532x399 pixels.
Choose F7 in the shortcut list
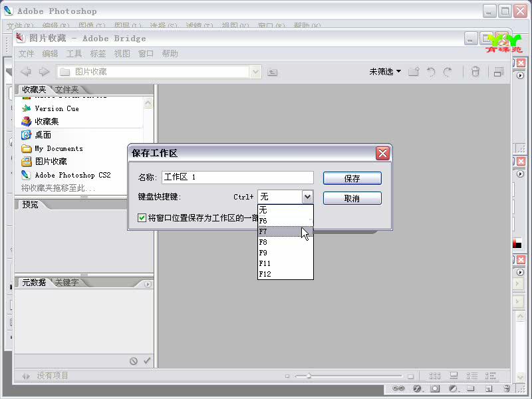285,231
